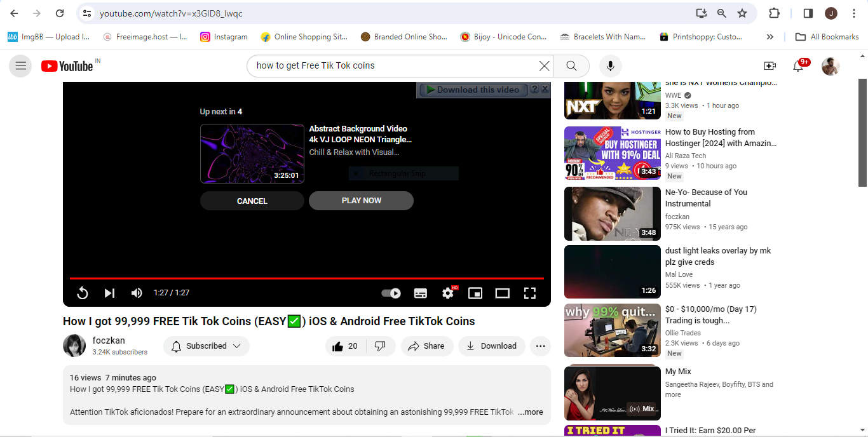Viewport: 868px width, 437px height.
Task: Switch to miniplayer mode
Action: tap(475, 293)
